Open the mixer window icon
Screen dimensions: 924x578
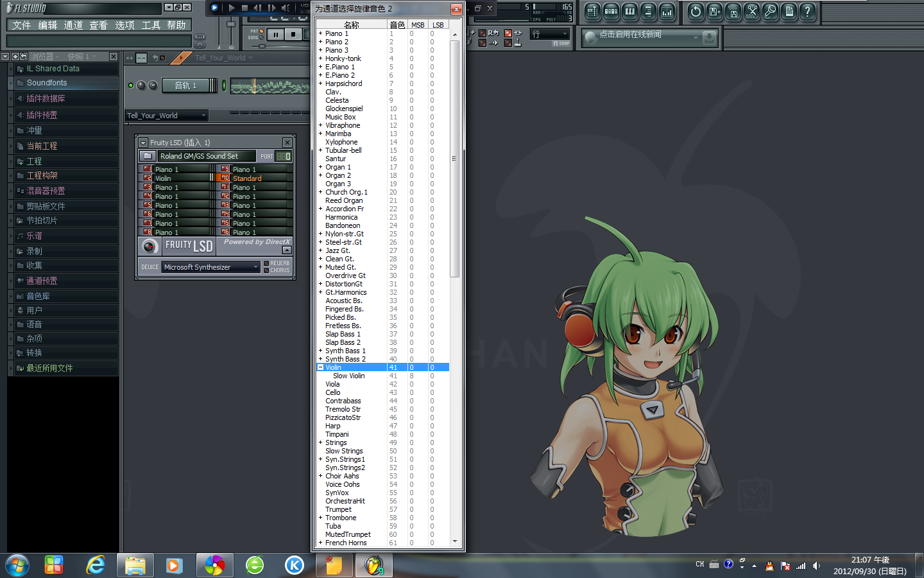click(667, 12)
